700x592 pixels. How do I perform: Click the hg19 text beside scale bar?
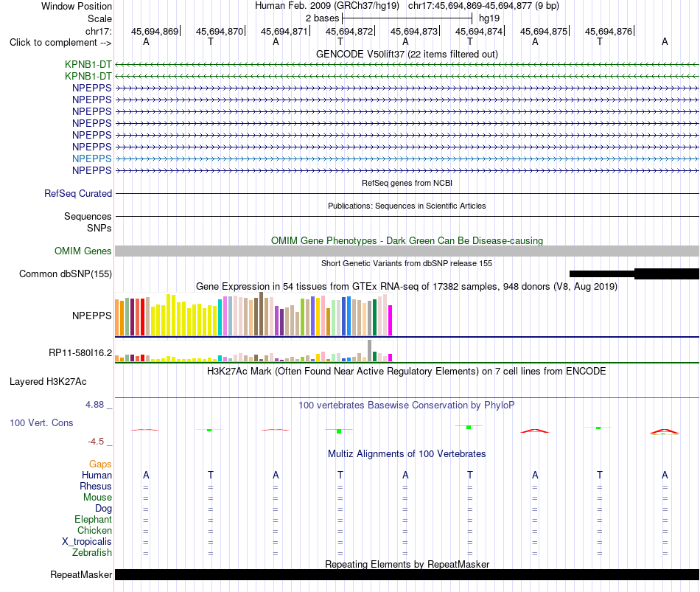[489, 18]
